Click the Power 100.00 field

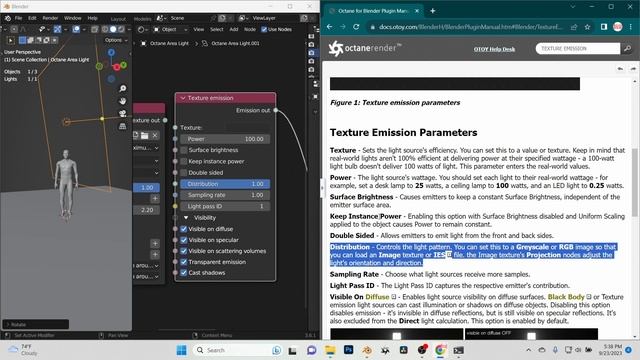(x=225, y=139)
